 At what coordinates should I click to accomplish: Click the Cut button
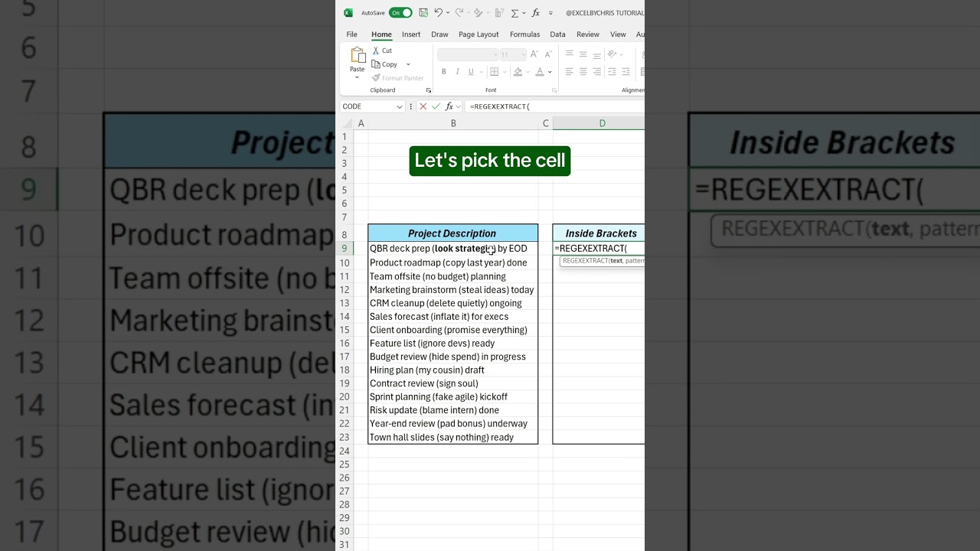pos(382,51)
